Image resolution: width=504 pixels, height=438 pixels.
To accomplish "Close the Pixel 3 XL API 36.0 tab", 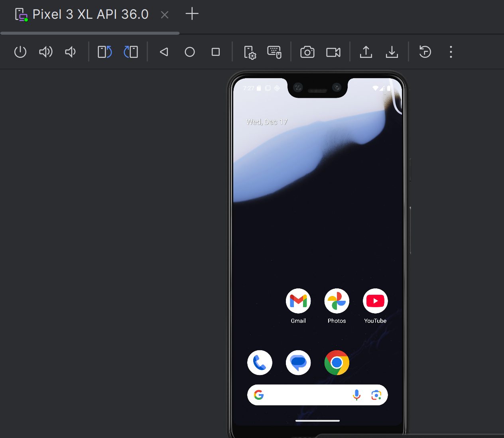I will 165,15.
